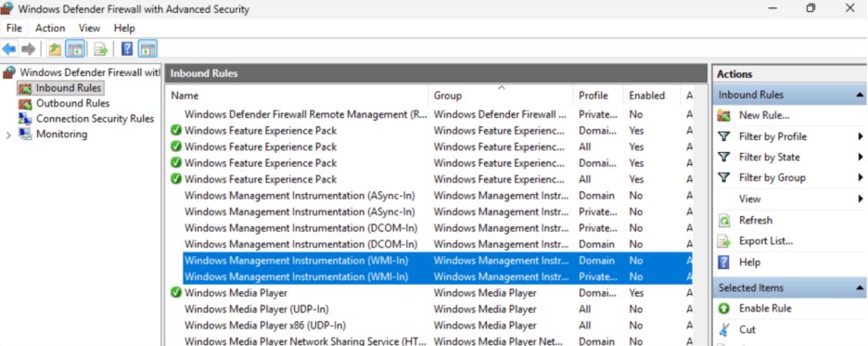Select Connection Security Rules in the tree
This screenshot has width=868, height=346.
(96, 119)
